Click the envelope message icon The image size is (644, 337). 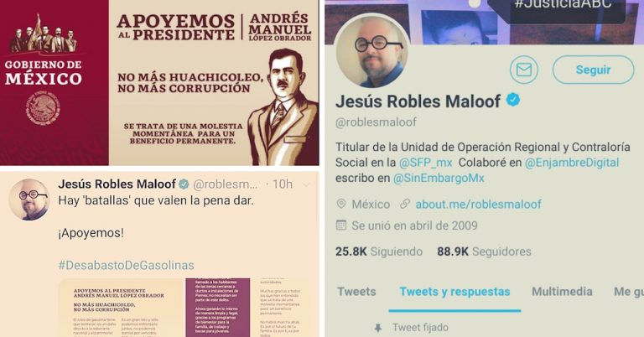point(523,70)
